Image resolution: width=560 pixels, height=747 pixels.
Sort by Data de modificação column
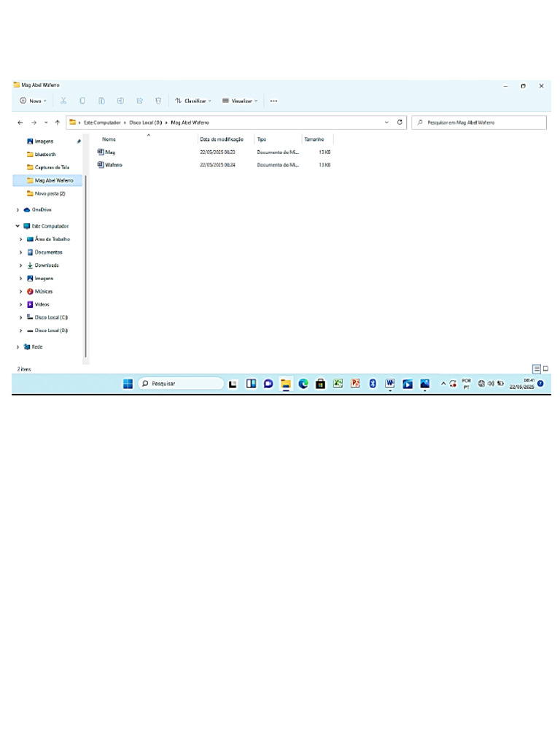coord(222,139)
